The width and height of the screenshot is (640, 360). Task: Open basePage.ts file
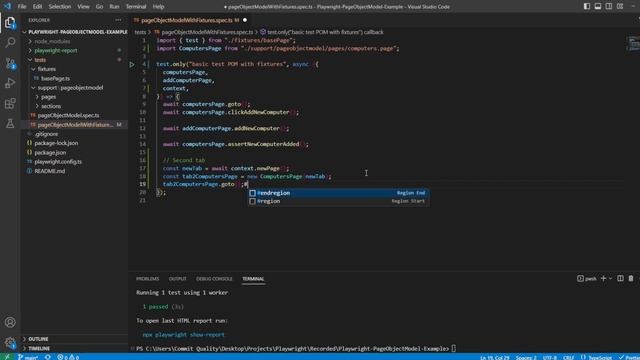[55, 78]
